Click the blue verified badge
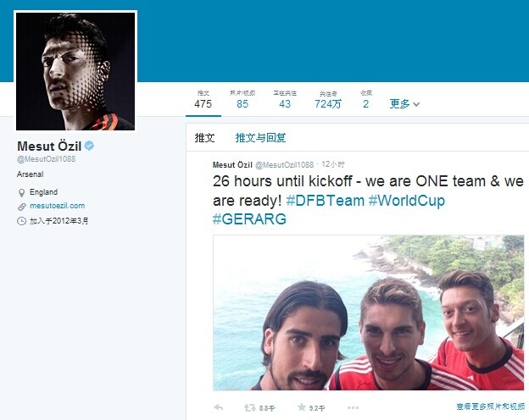 coord(89,146)
